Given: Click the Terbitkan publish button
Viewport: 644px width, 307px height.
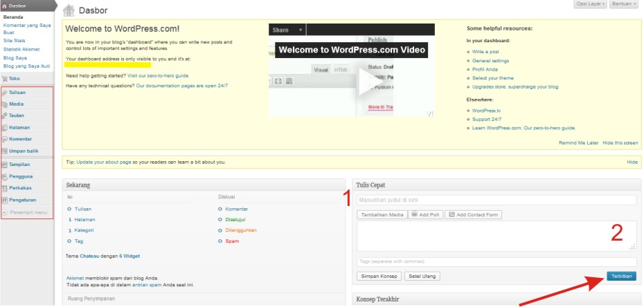Looking at the screenshot, I should tap(621, 276).
